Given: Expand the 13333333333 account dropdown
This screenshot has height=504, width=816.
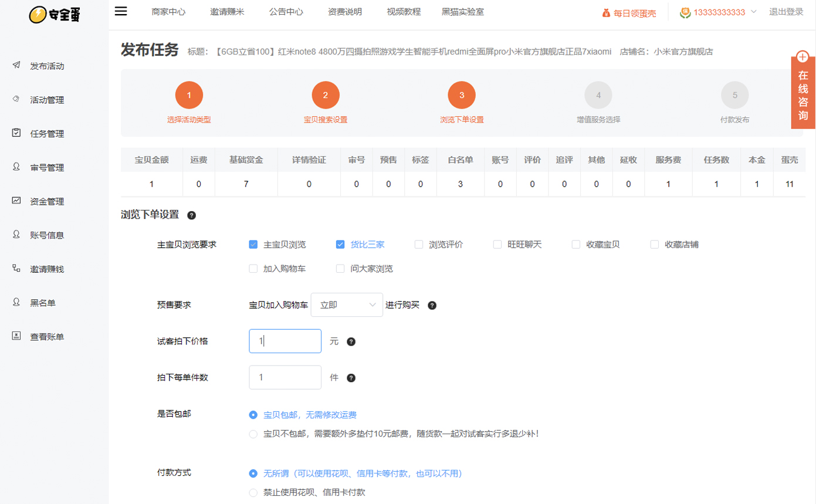Looking at the screenshot, I should (753, 12).
